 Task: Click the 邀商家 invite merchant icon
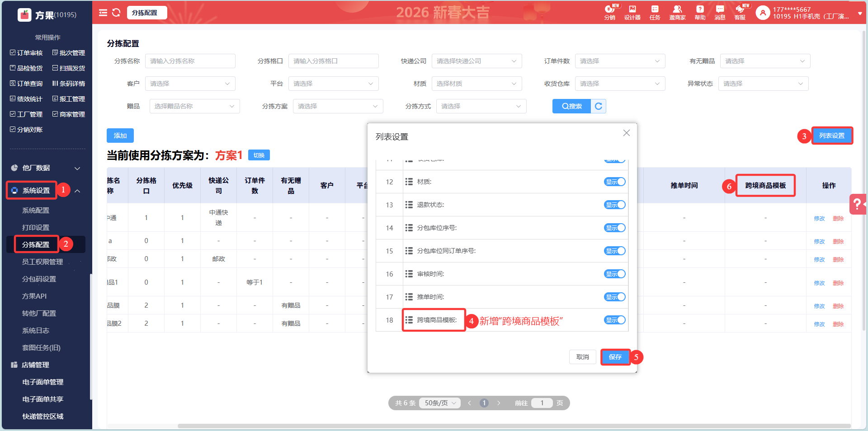coord(677,12)
